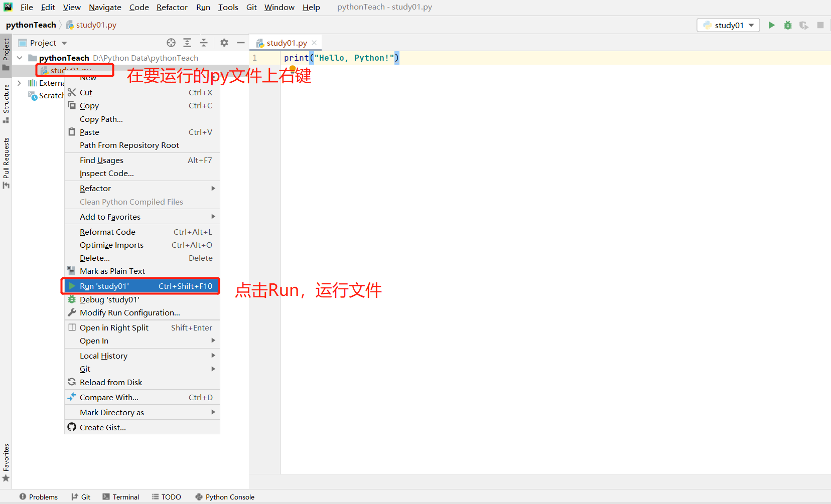Expand Git submenu in context menu

point(143,369)
